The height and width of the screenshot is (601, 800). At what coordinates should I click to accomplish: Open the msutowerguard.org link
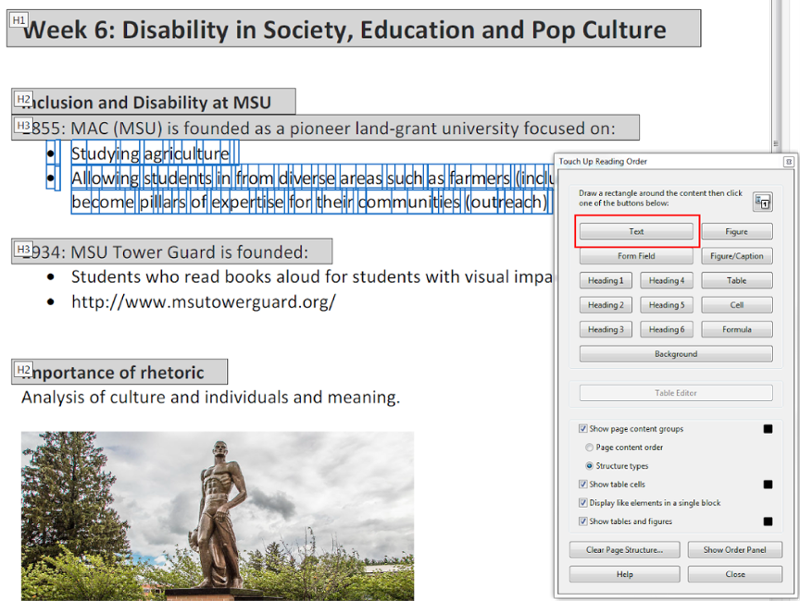pyautogui.click(x=204, y=302)
